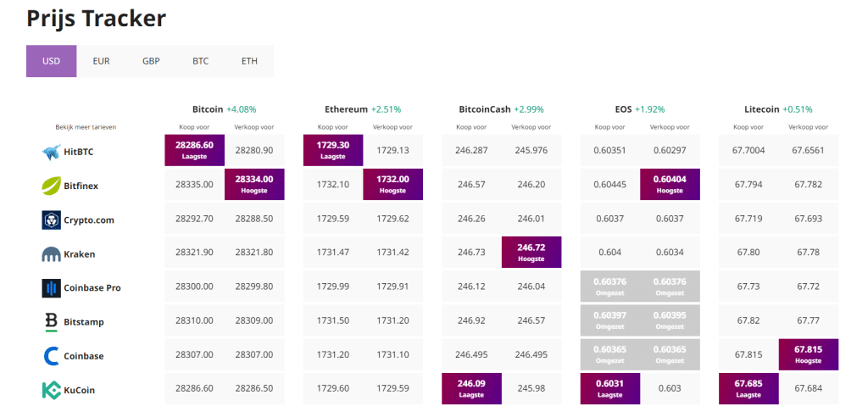Click the Bitstamp B logo icon
The image size is (868, 406).
coord(51,322)
